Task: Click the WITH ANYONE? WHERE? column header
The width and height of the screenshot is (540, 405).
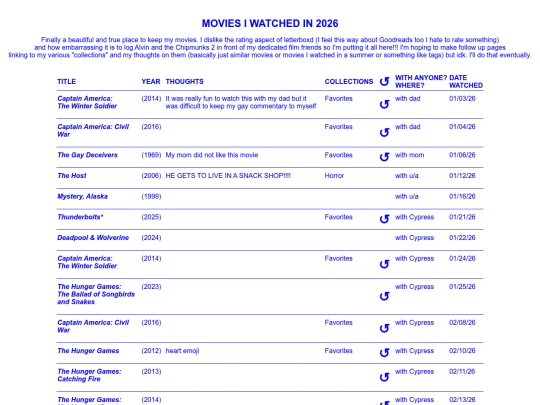Action: (421, 82)
